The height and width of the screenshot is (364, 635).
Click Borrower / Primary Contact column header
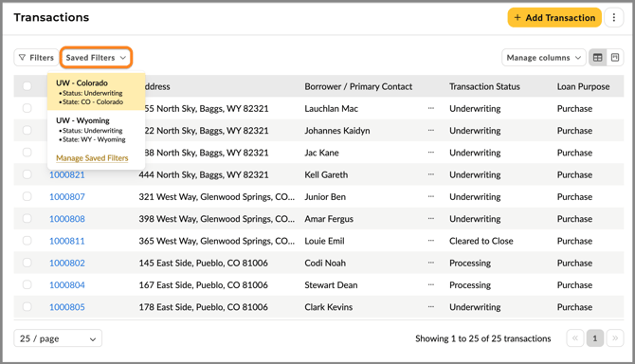(x=358, y=86)
